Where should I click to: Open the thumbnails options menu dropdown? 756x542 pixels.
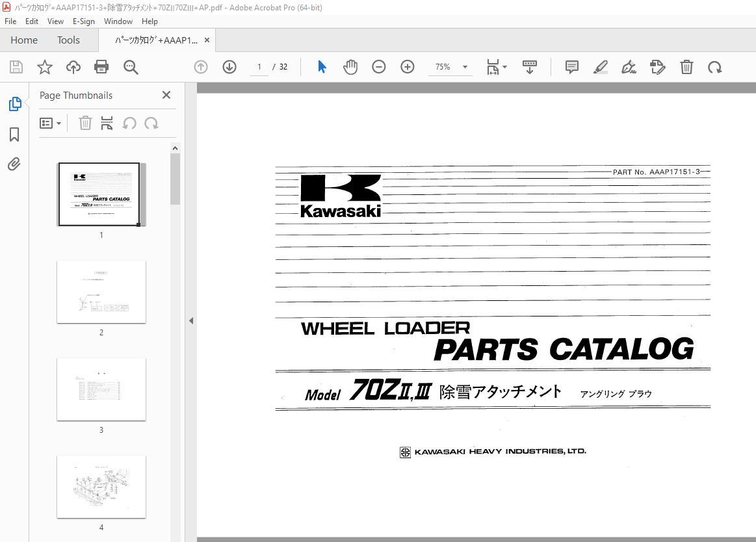pyautogui.click(x=50, y=123)
